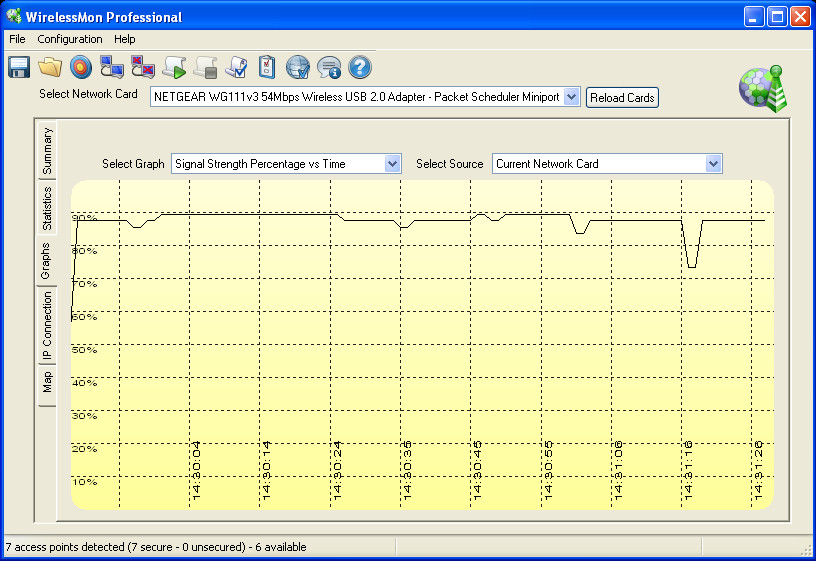Click the 50% axis label
The image size is (816, 561).
84,350
